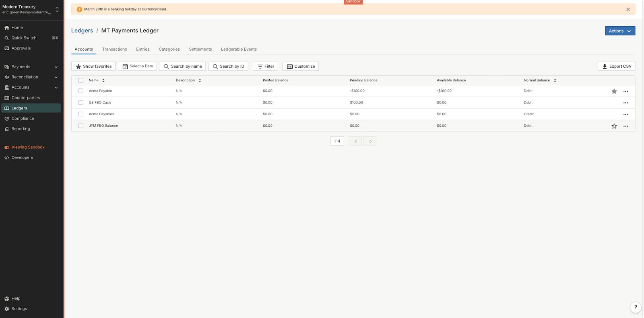644x318 pixels.
Task: Open Settings gear in sidebar
Action: point(19,309)
